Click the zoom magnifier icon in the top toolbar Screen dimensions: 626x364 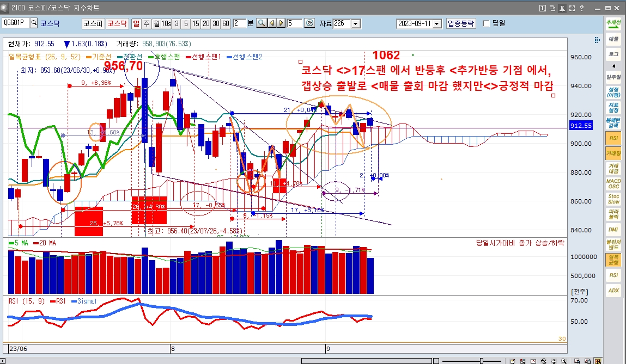tap(262, 23)
